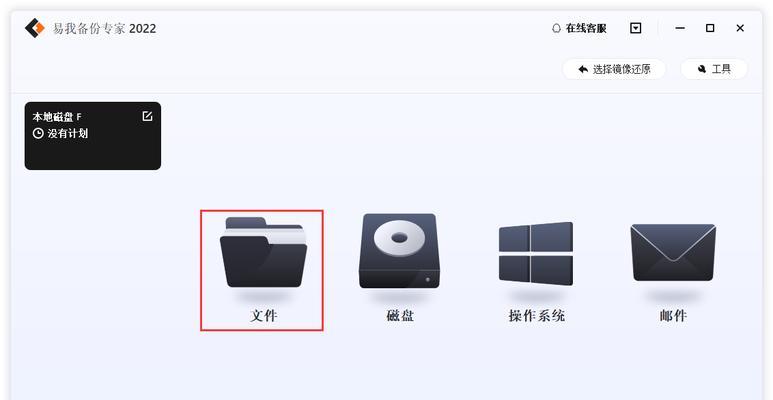
Task: Open 选择镜像还原 to restore an image
Action: 614,69
